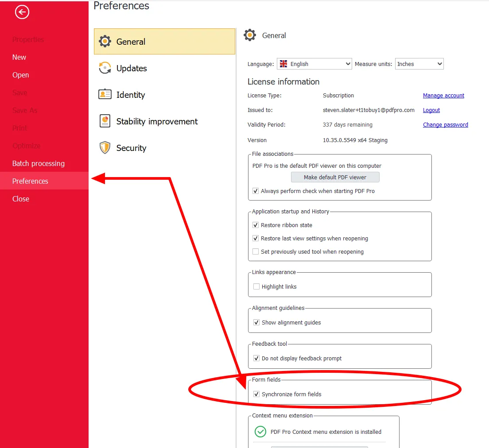Click the issued-to email steven.slater+t1tobuy1@pdfpro.com

[x=369, y=110]
